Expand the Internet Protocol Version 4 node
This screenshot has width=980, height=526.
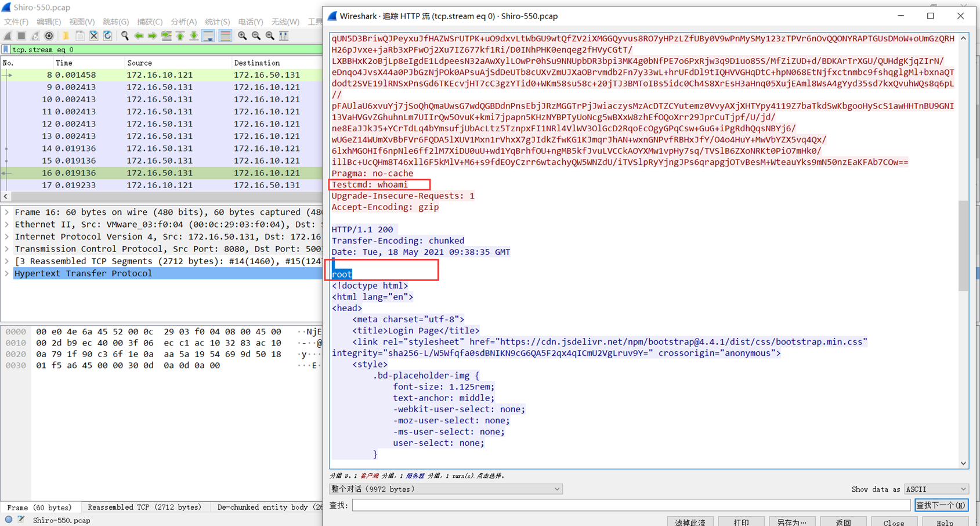pos(7,237)
